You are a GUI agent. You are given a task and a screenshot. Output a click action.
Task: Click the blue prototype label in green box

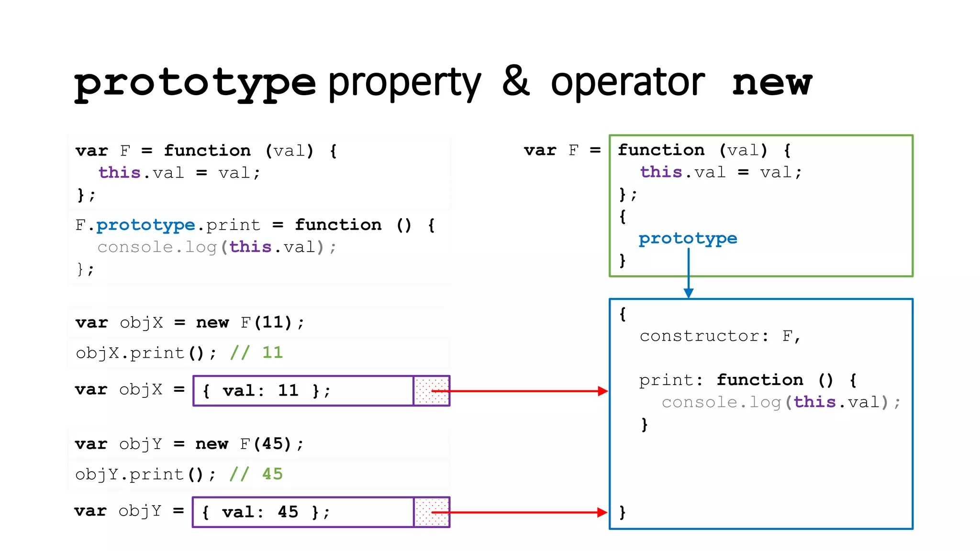click(688, 238)
